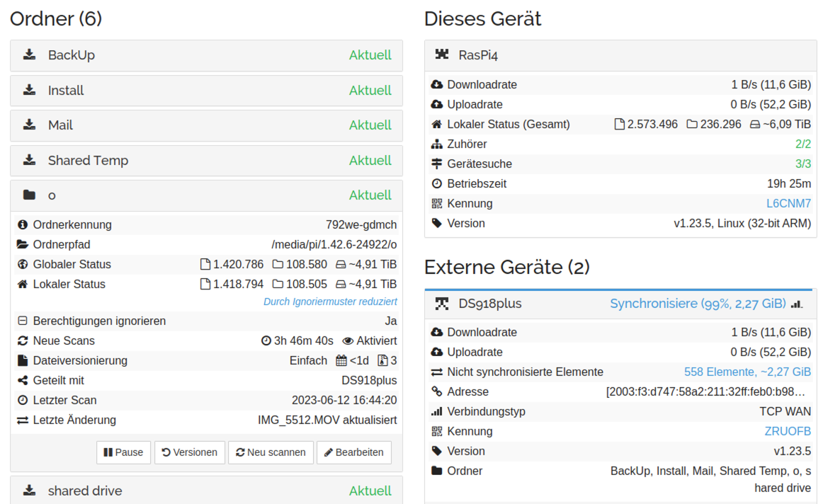Click the Zuhörer value '2/2'

pos(803,144)
